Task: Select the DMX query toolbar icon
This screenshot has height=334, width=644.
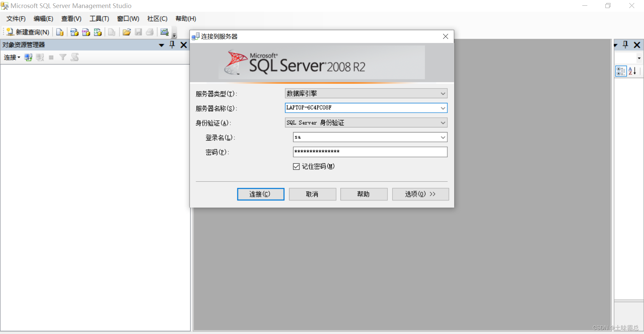Action: [x=86, y=32]
